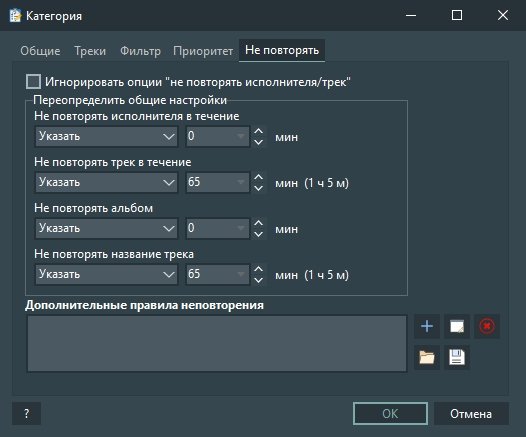This screenshot has width=526, height=437.
Task: Expand the 'Не повторять альбом' Указать dropdown
Action: click(x=106, y=228)
